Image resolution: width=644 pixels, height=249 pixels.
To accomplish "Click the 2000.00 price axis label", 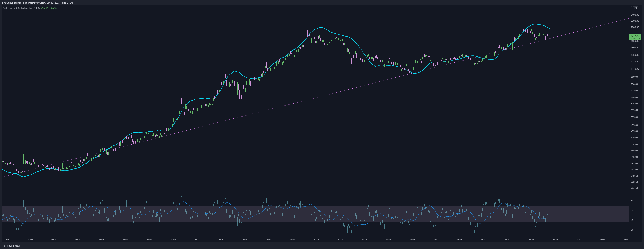I will pos(635,27).
